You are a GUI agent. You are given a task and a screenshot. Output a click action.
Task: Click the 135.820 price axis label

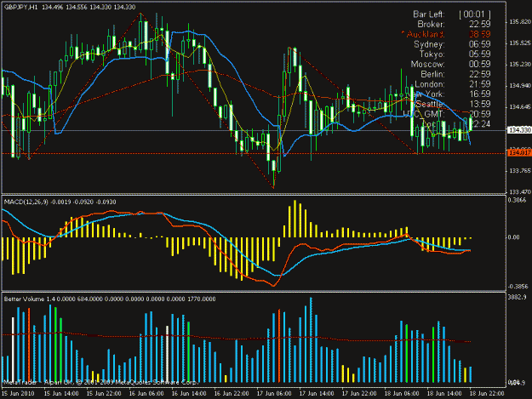(519, 22)
